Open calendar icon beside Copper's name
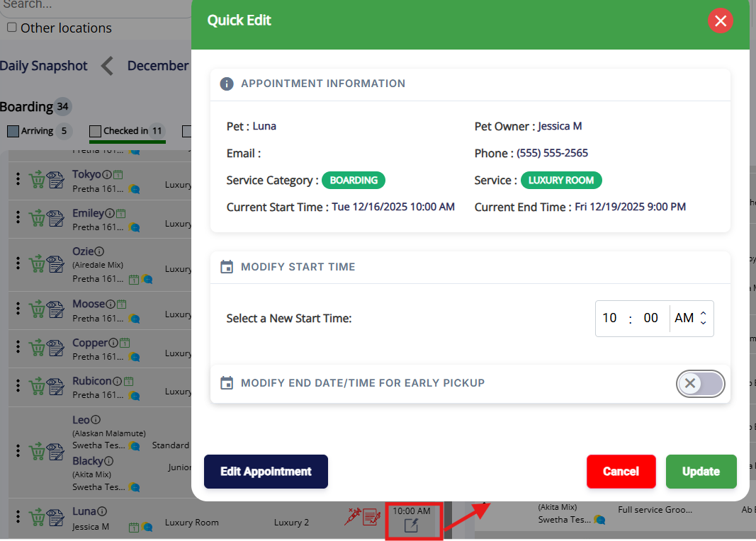 (x=125, y=343)
